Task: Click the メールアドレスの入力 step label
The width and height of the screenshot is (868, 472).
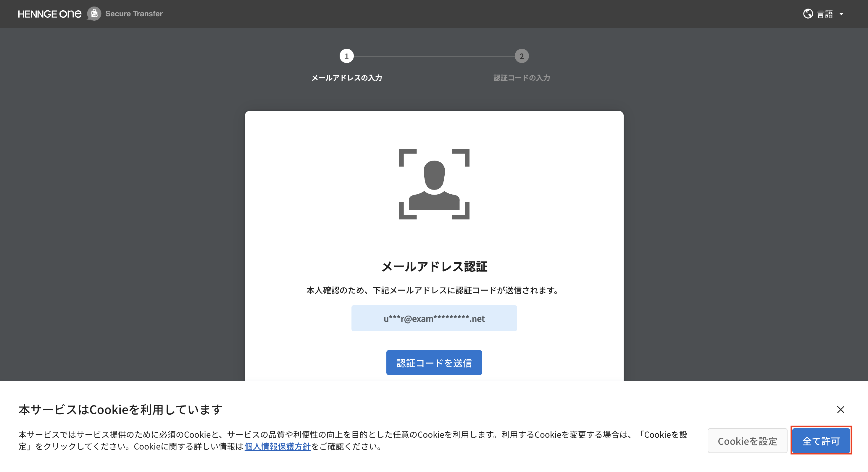Action: pyautogui.click(x=347, y=78)
